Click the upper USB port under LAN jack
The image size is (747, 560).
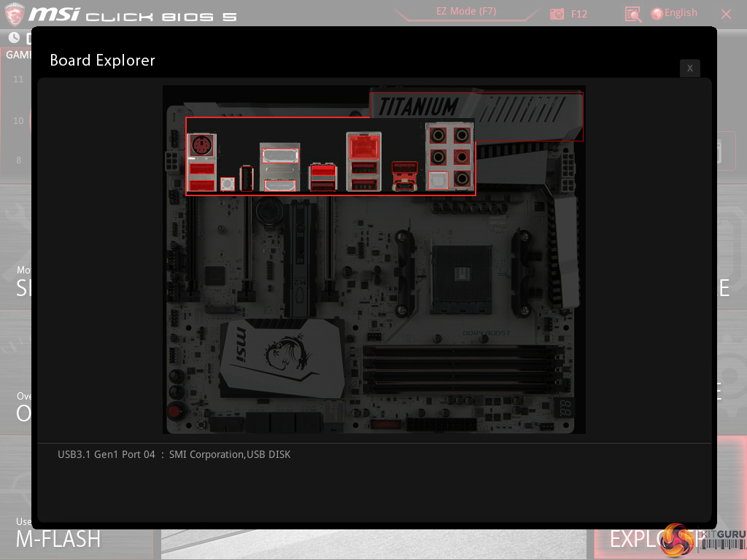click(364, 167)
